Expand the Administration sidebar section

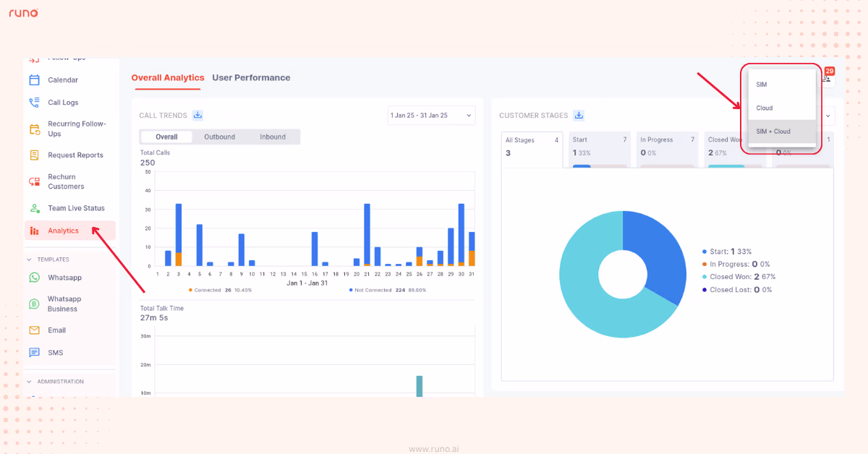[x=30, y=382]
